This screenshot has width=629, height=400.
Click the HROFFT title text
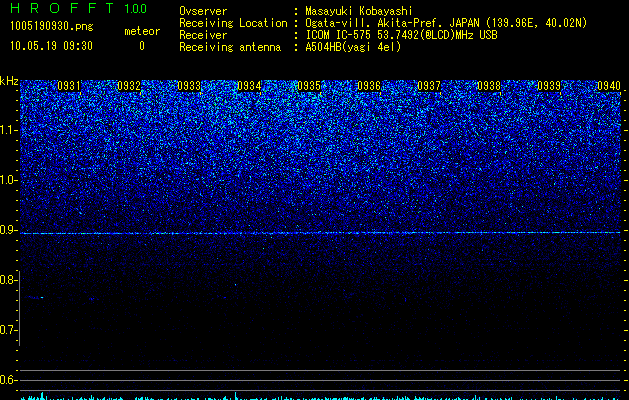62,8
